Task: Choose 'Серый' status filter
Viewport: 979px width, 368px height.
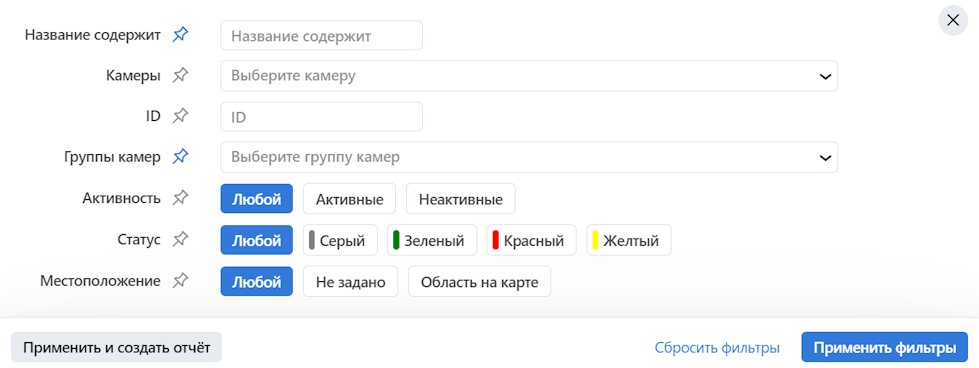Action: click(x=340, y=240)
